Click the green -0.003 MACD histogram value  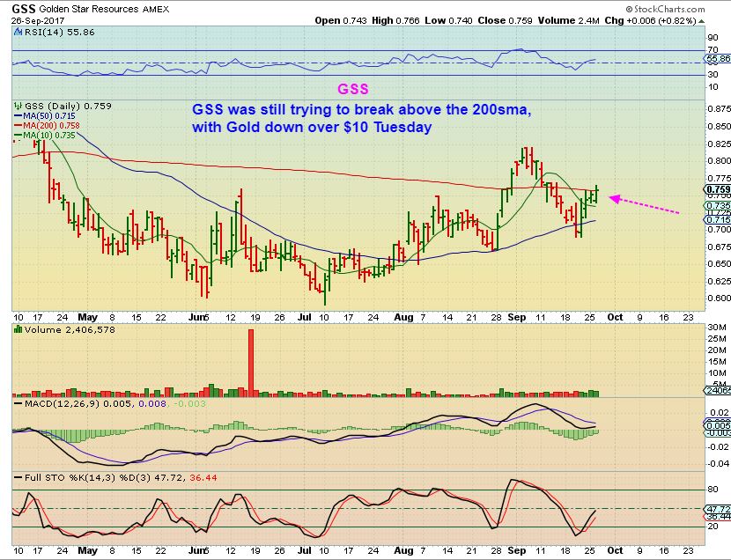(x=189, y=403)
